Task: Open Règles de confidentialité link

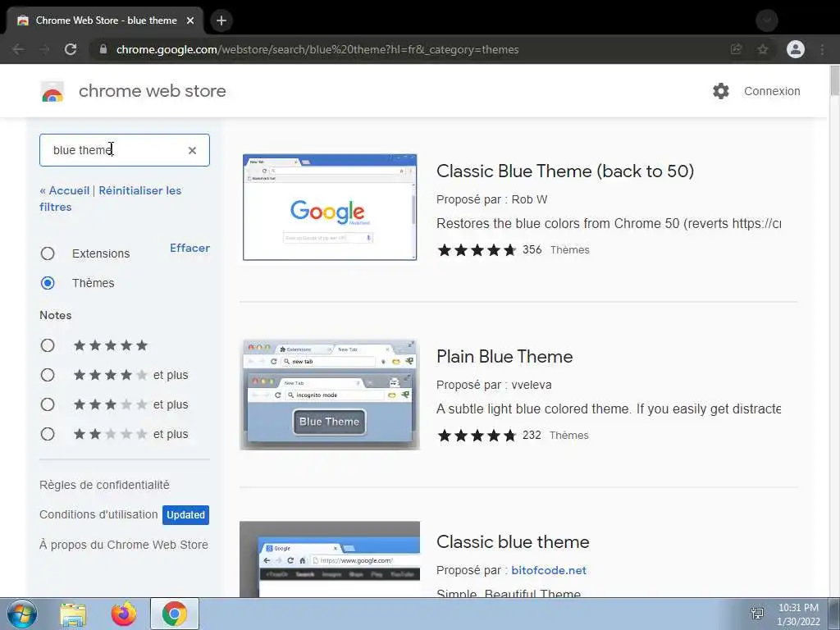Action: pyautogui.click(x=104, y=485)
